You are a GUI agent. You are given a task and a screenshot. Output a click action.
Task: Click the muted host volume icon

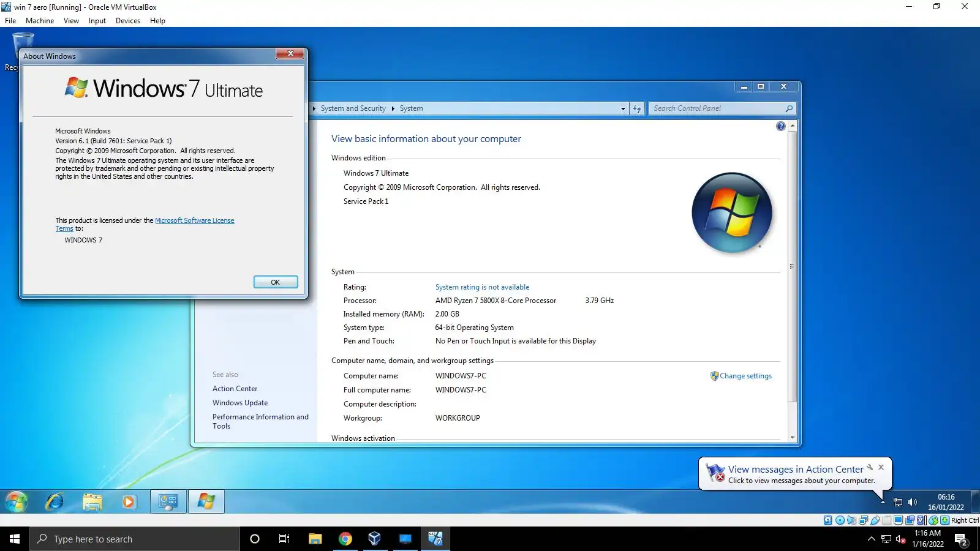(x=901, y=539)
